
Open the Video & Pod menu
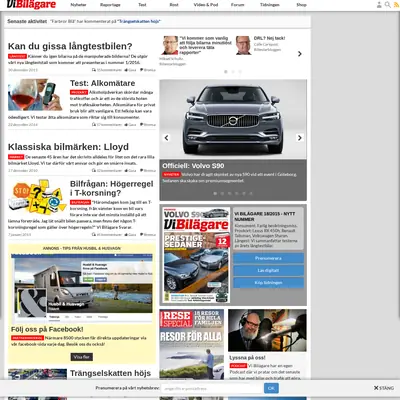coord(206,5)
